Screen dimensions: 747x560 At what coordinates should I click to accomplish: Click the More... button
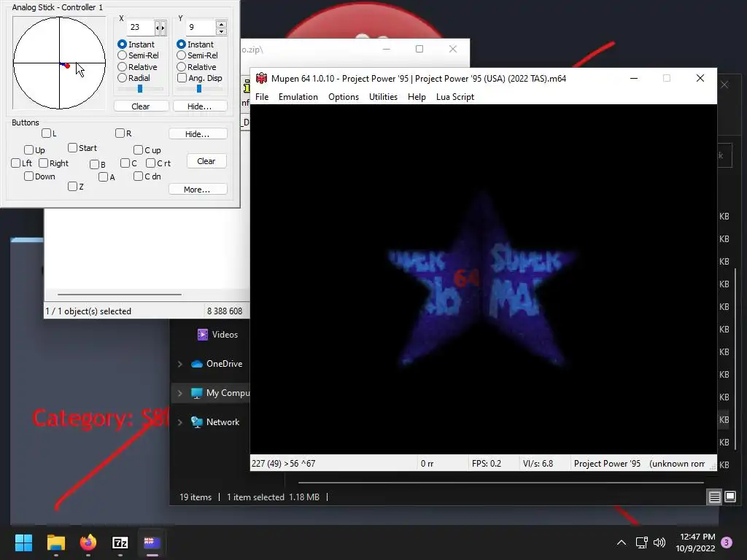[198, 190]
